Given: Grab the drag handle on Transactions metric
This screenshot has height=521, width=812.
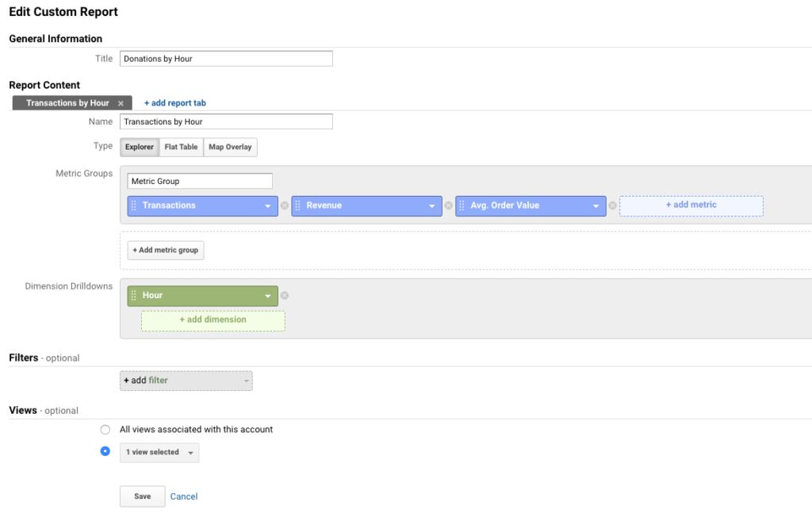Looking at the screenshot, I should click(x=133, y=205).
